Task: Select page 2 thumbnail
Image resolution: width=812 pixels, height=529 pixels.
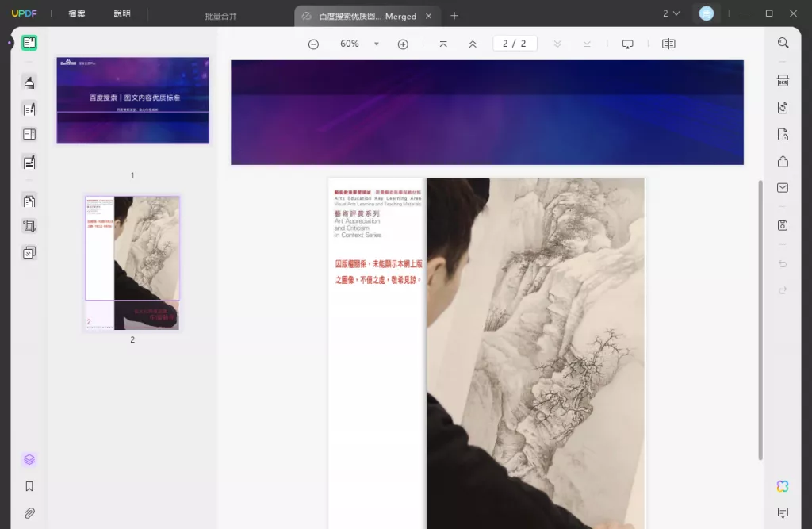Action: pos(132,263)
